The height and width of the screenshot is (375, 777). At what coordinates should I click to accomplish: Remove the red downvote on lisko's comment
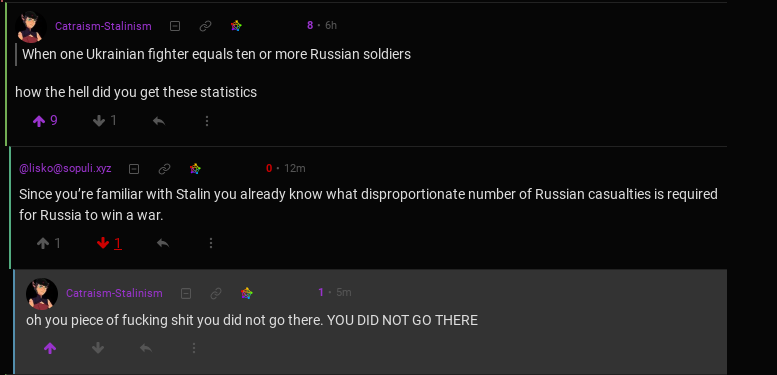[109, 243]
